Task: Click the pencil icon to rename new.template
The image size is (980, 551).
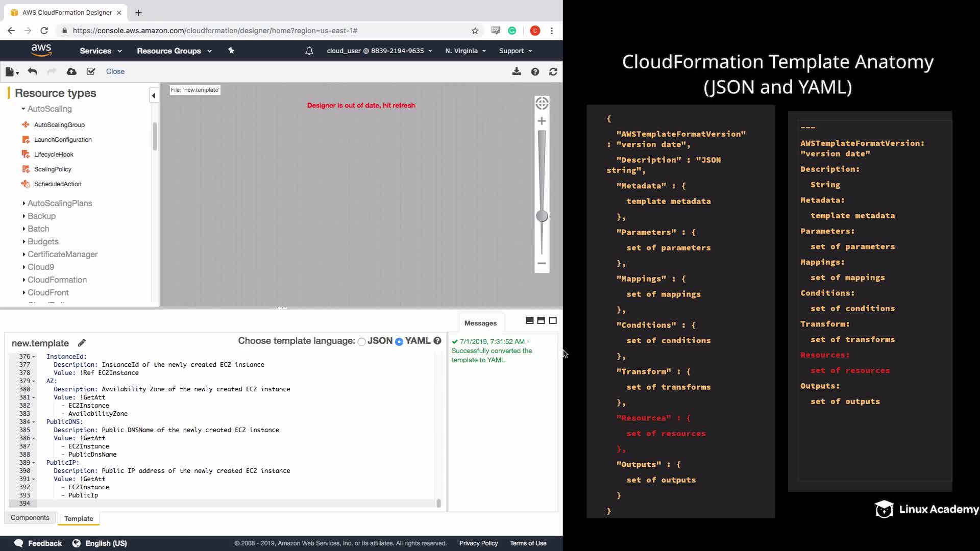Action: [82, 343]
